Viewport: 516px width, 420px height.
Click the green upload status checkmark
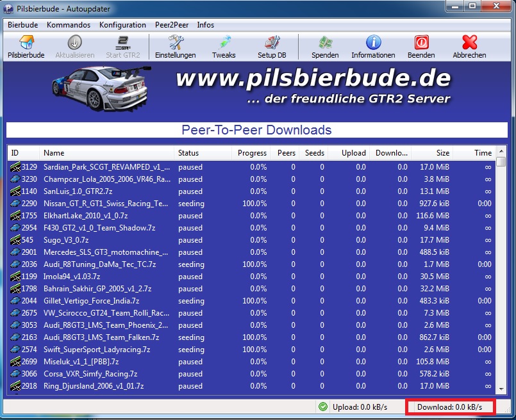pyautogui.click(x=323, y=407)
